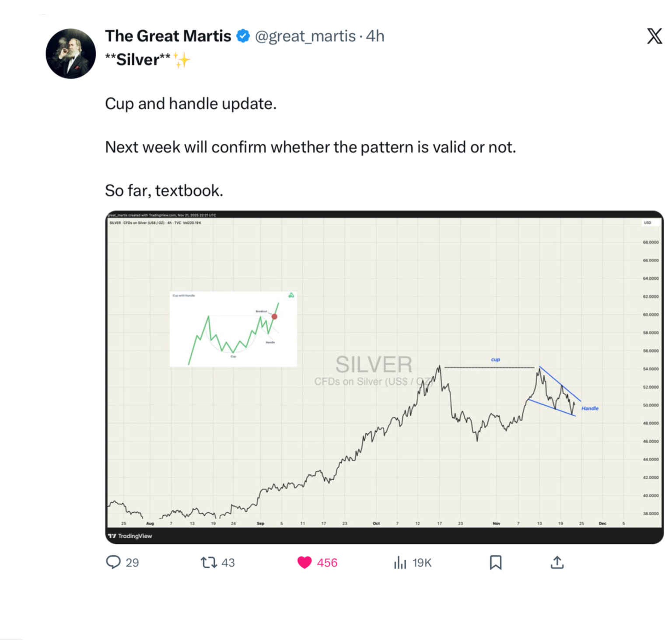Viewport: 672px width, 640px height.
Task: Open the views analytics bar icon
Action: [400, 563]
